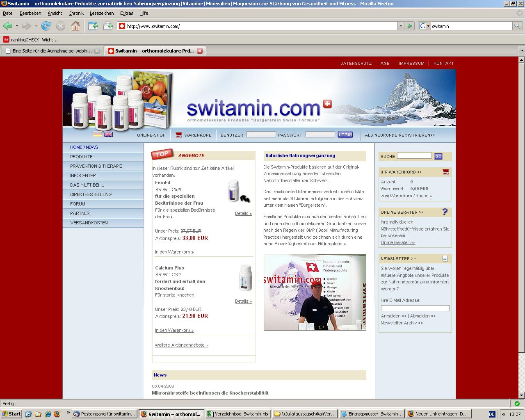Screen dimensions: 525x420
Task: Click the Online Berater question mark icon
Action: tap(445, 212)
